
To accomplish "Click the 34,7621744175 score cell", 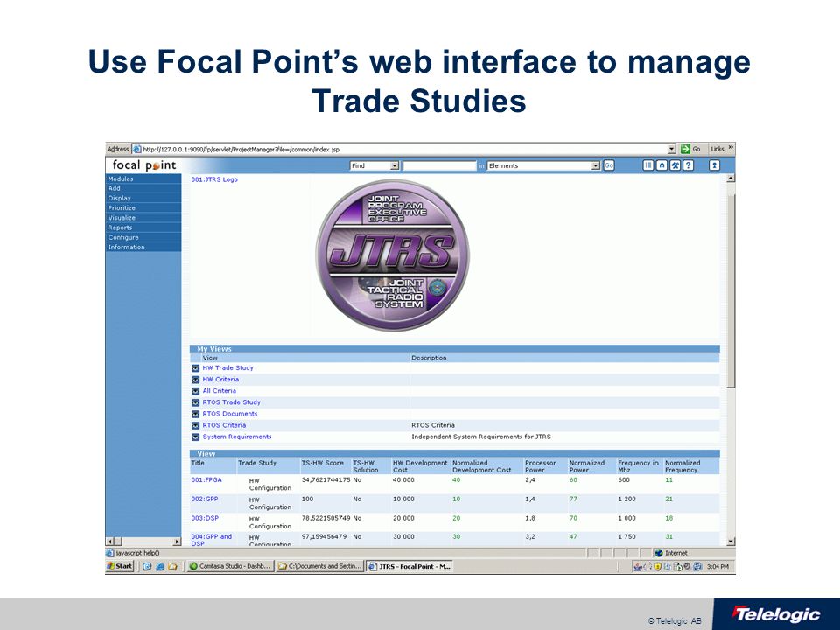I will pyautogui.click(x=325, y=480).
